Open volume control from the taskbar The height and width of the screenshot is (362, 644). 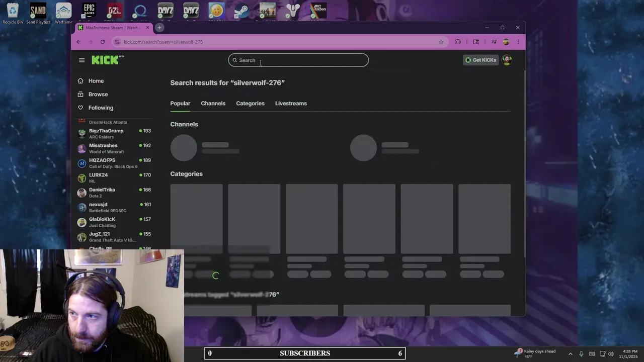pos(612,354)
